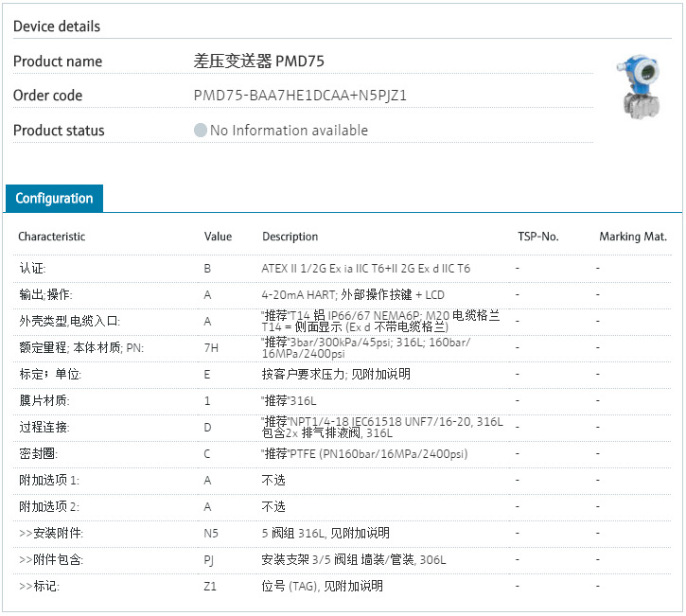Select the 附加选项 2 row label
Viewport: 686px width, 616px height.
click(x=49, y=507)
